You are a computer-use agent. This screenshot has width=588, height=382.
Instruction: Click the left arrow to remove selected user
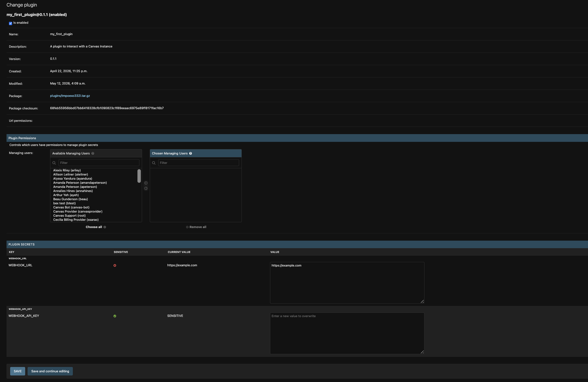pos(146,188)
